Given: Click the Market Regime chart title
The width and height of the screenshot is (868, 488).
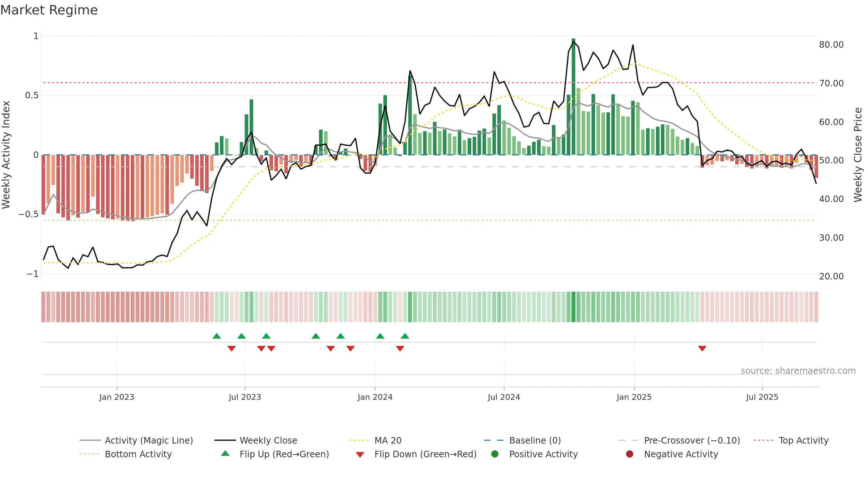Looking at the screenshot, I should 49,10.
